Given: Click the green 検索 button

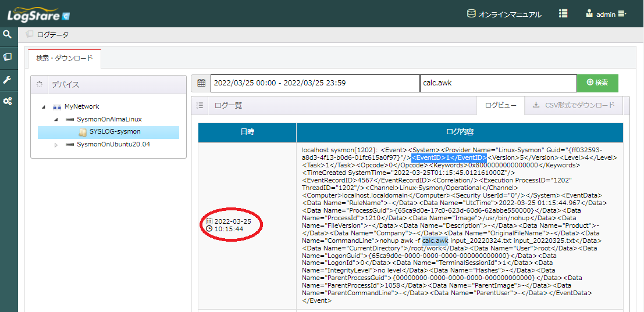Looking at the screenshot, I should point(597,83).
